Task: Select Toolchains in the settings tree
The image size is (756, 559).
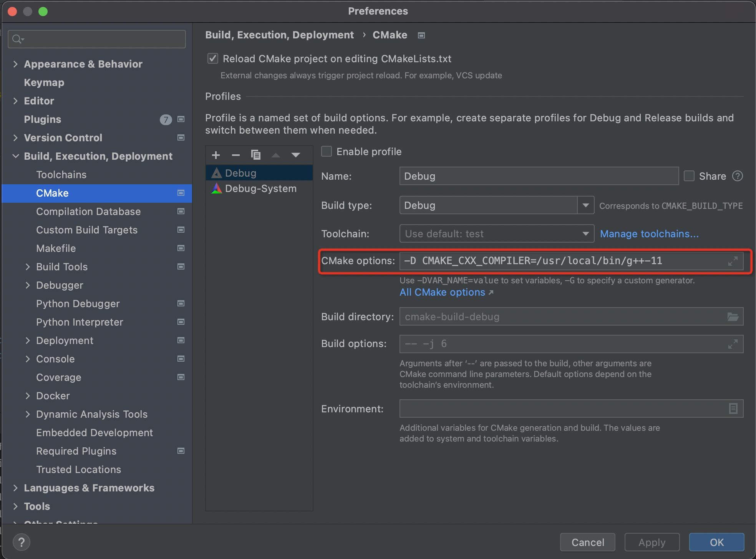Action: point(61,175)
